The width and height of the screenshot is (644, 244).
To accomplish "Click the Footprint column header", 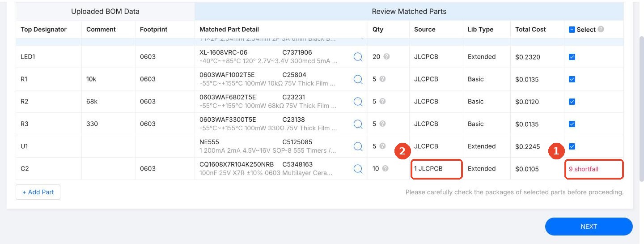I will [x=153, y=30].
